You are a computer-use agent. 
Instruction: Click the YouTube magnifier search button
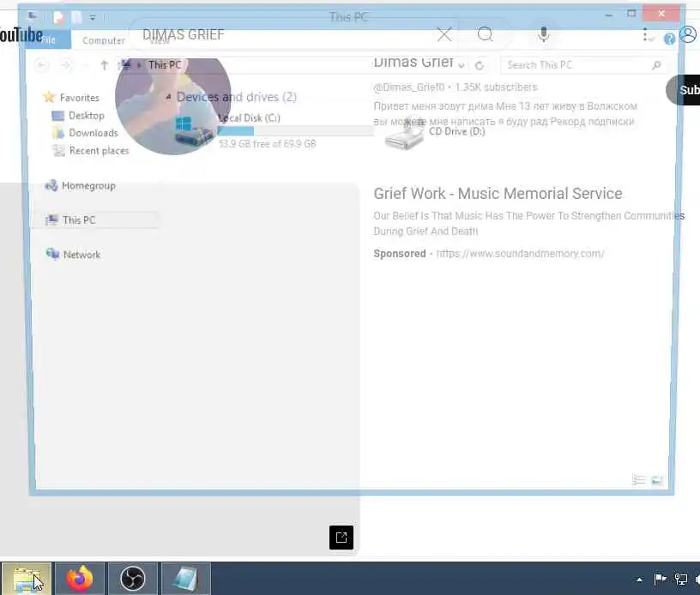[485, 34]
